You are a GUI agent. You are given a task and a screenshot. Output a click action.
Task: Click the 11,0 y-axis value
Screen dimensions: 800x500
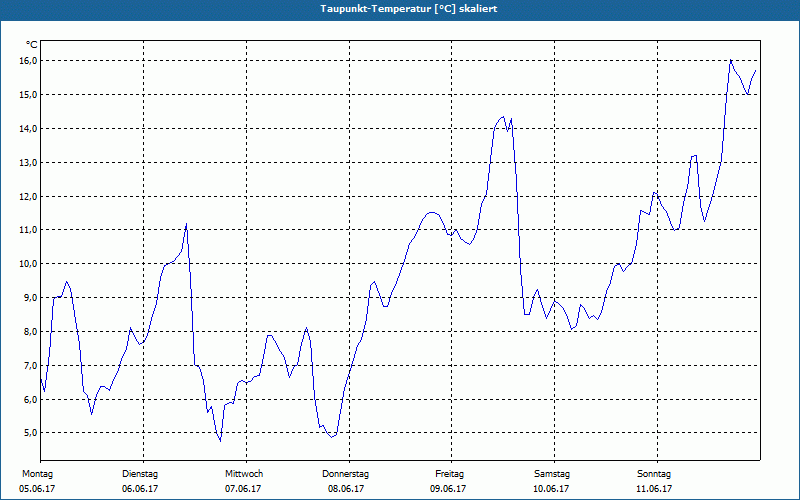(x=28, y=230)
